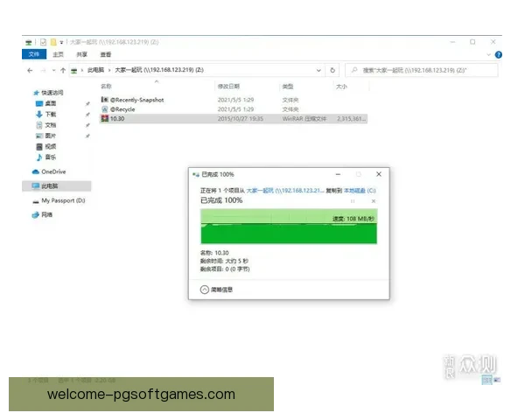Viewport: 525px width, 420px height.
Task: Switch to details view icon in status bar
Action: point(486,380)
